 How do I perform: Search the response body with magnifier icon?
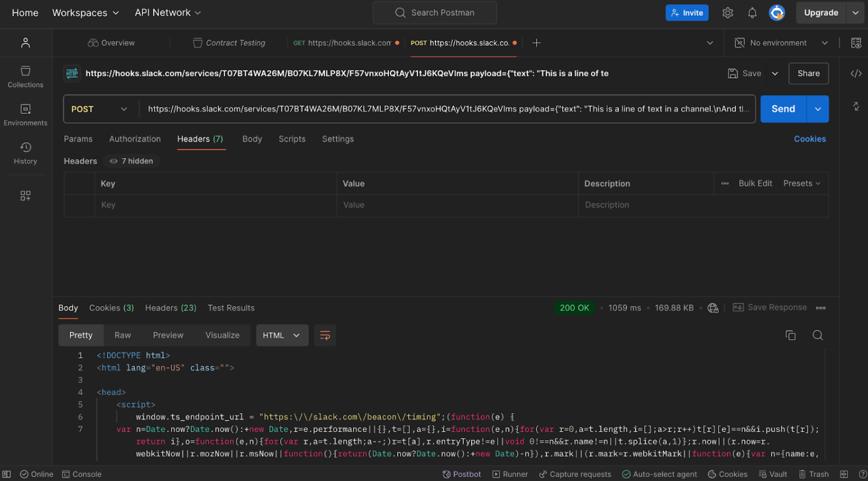coord(817,335)
